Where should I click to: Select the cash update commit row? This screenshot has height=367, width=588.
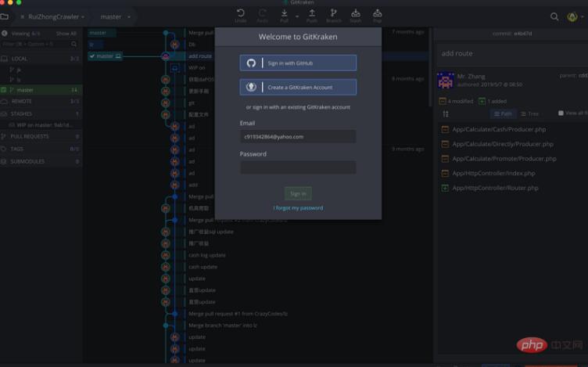(x=203, y=267)
